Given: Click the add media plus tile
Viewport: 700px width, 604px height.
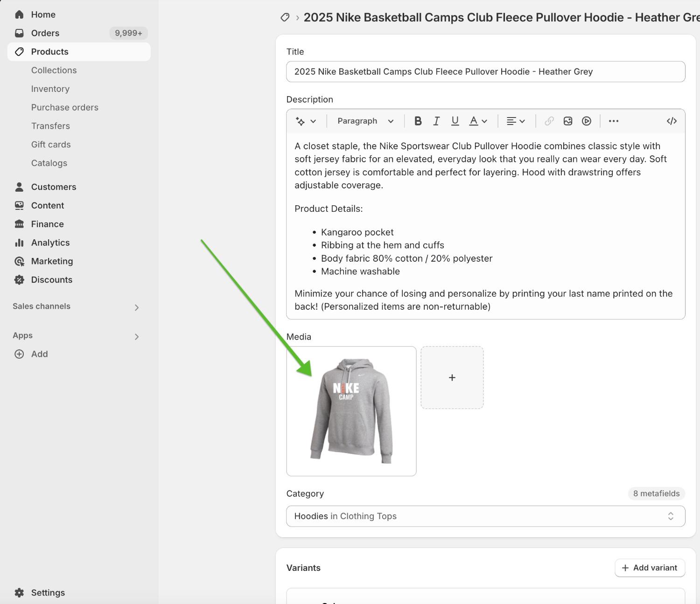Looking at the screenshot, I should (x=452, y=378).
